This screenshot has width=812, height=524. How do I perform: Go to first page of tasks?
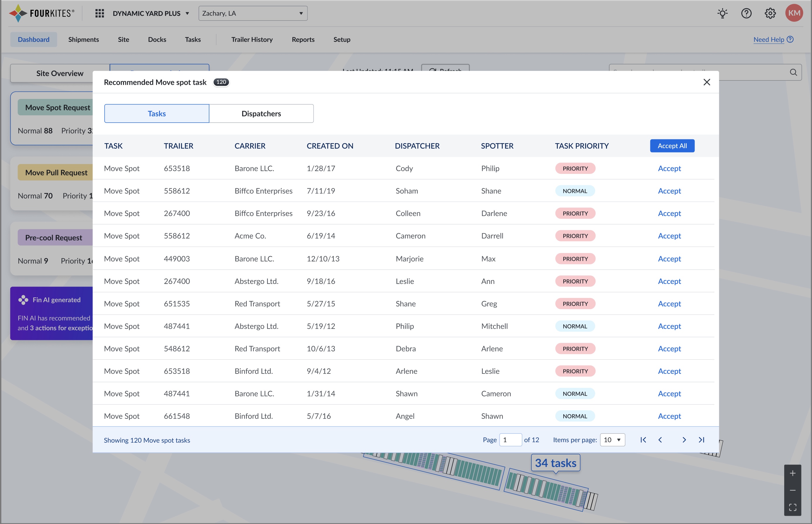643,440
